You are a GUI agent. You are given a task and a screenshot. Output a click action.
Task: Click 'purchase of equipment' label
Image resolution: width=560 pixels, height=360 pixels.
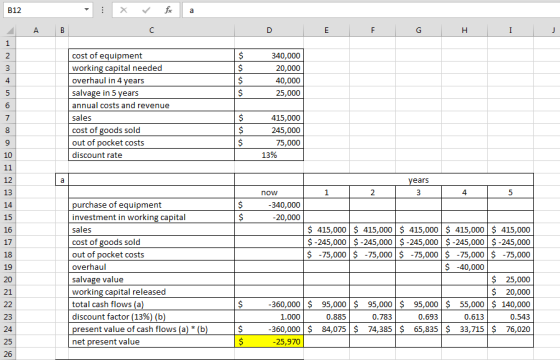click(151, 205)
